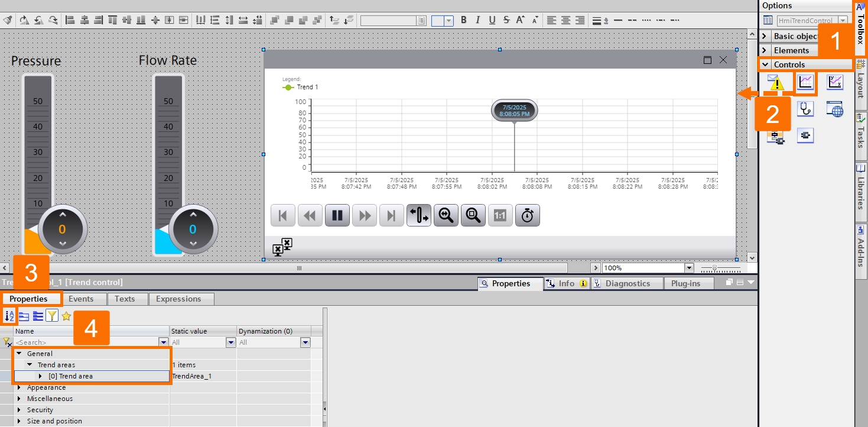Click the 1:1 scale button on the trend control
Image resolution: width=868 pixels, height=427 pixels.
click(x=500, y=215)
